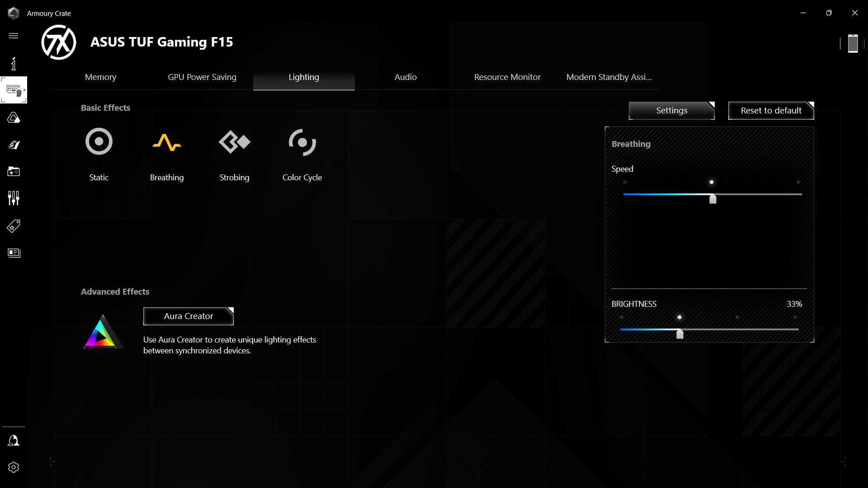Screen dimensions: 868x488
Task: Set Speed slider to fastest dot
Action: click(x=798, y=183)
